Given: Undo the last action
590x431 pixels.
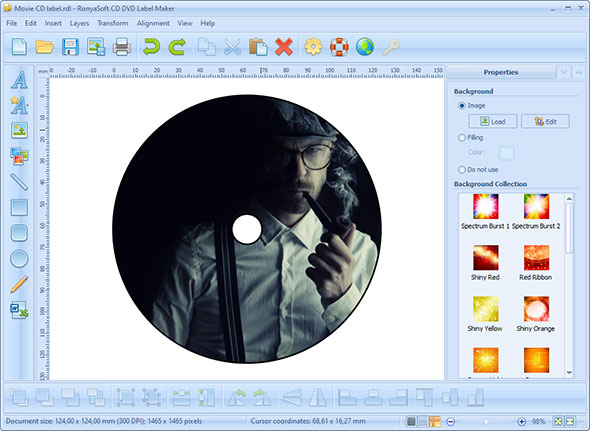Looking at the screenshot, I should coord(151,47).
